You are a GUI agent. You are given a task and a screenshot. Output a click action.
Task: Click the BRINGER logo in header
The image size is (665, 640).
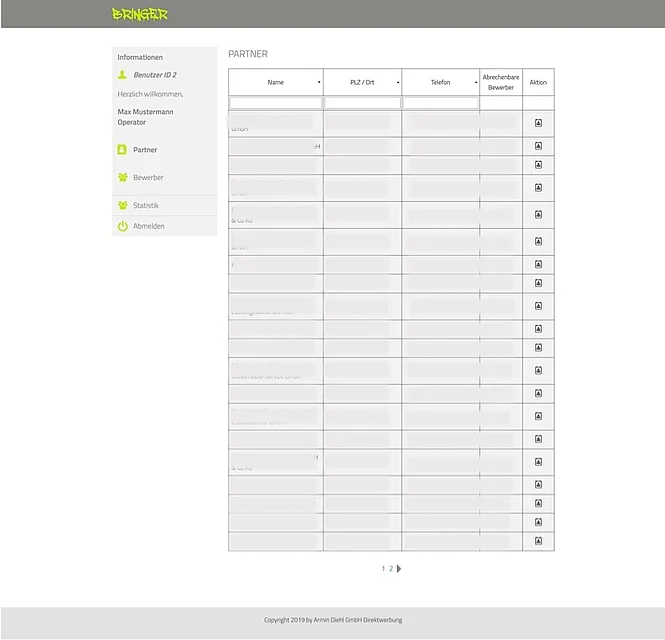pyautogui.click(x=140, y=15)
